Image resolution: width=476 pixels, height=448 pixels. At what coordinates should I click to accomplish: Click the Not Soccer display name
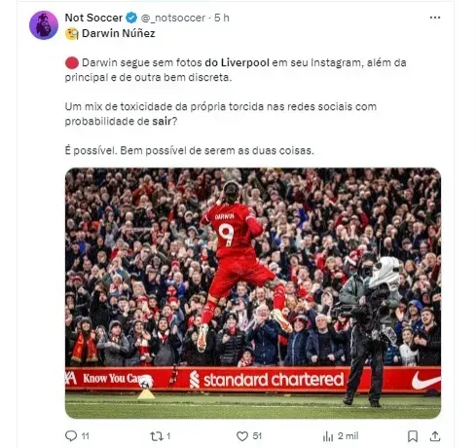coord(93,18)
